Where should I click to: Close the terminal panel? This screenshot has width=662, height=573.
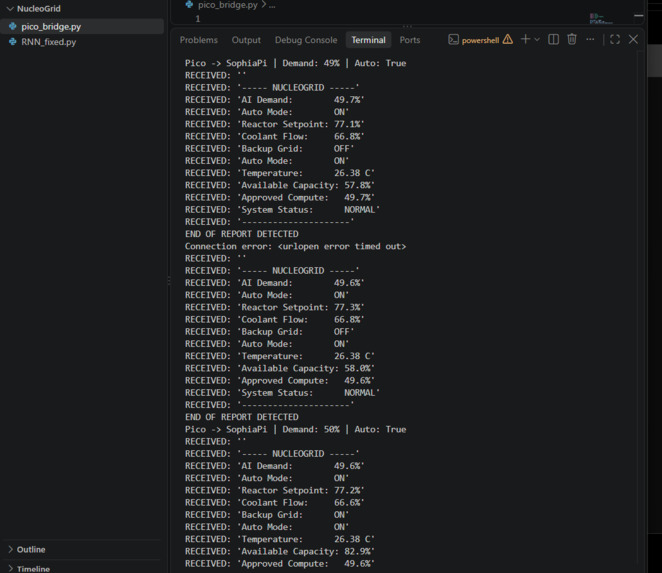633,40
